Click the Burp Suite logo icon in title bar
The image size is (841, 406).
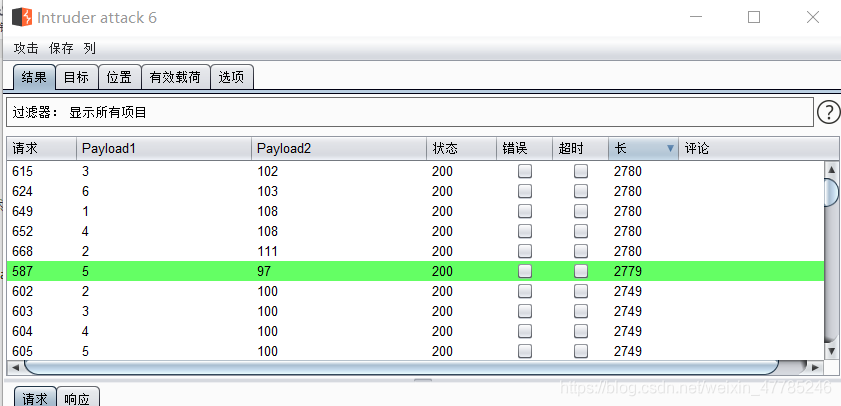tap(23, 17)
